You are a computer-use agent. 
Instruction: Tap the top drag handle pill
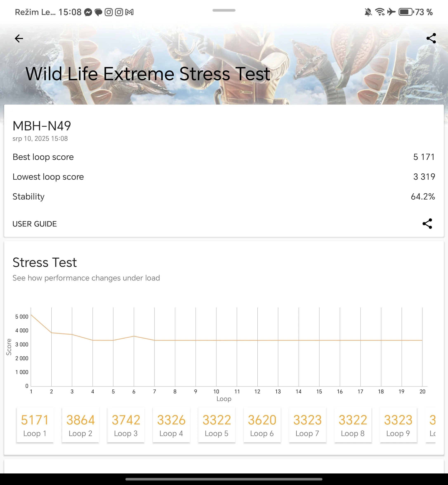[x=224, y=11]
